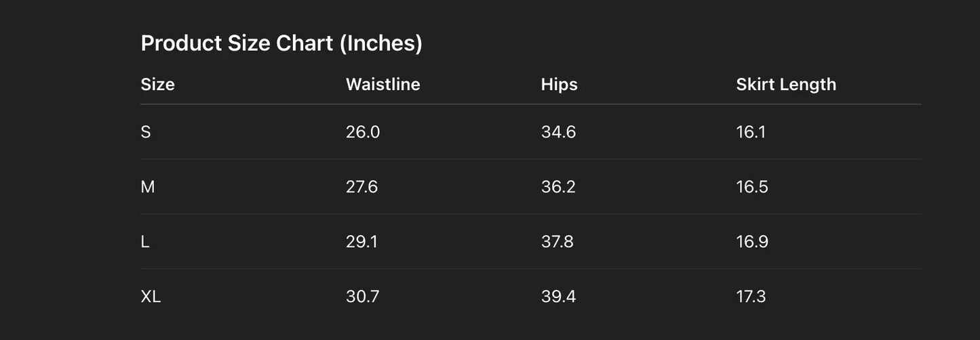The width and height of the screenshot is (980, 340).
Task: Select the M size row label
Action: [148, 187]
